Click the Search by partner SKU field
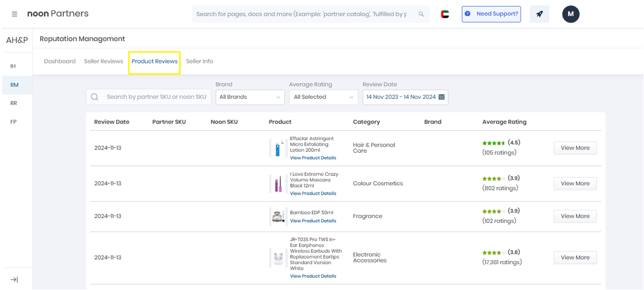This screenshot has height=290, width=644. tap(148, 97)
